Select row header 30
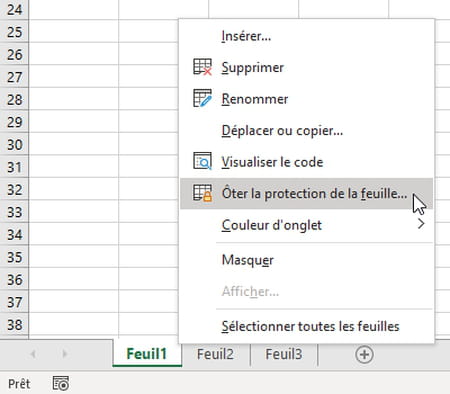Screen dimensions: 450x394 tap(14, 145)
